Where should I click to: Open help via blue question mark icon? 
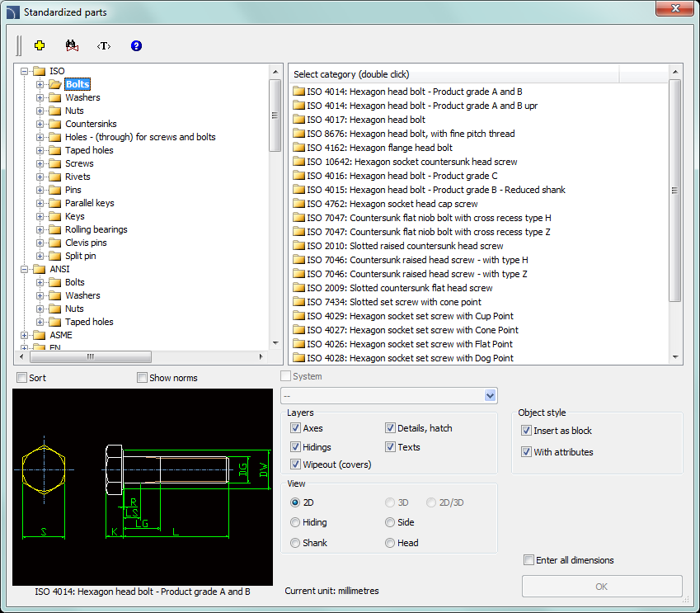click(x=136, y=45)
